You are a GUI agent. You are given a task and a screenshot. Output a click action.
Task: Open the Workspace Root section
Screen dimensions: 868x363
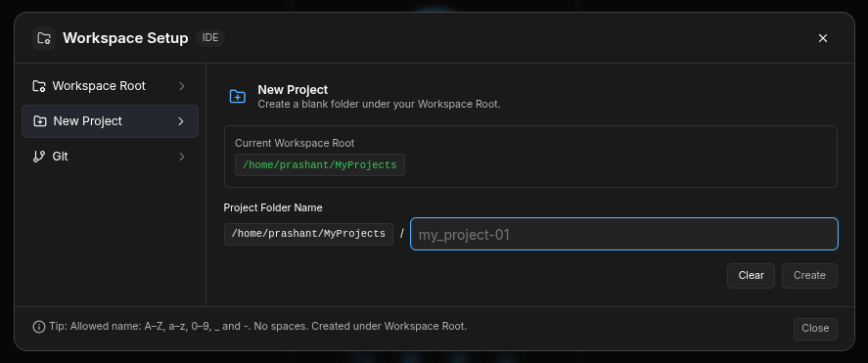coord(110,86)
